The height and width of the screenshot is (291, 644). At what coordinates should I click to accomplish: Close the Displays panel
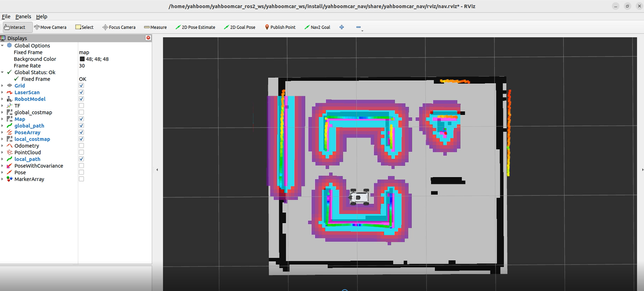click(148, 38)
